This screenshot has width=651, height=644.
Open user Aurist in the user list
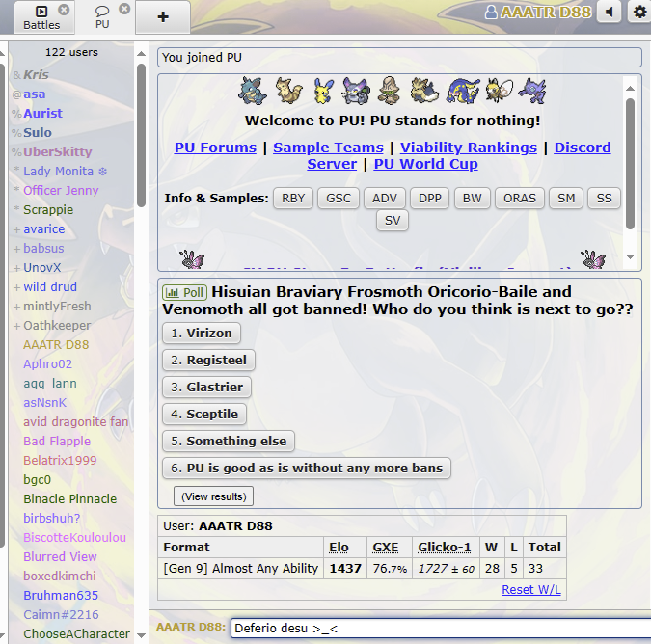click(x=42, y=114)
